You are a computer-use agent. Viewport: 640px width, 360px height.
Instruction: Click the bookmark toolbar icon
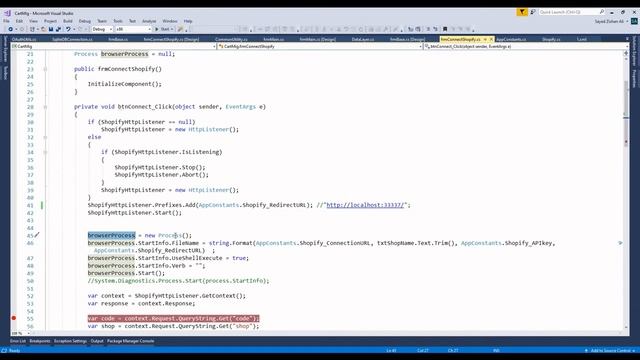[445, 29]
